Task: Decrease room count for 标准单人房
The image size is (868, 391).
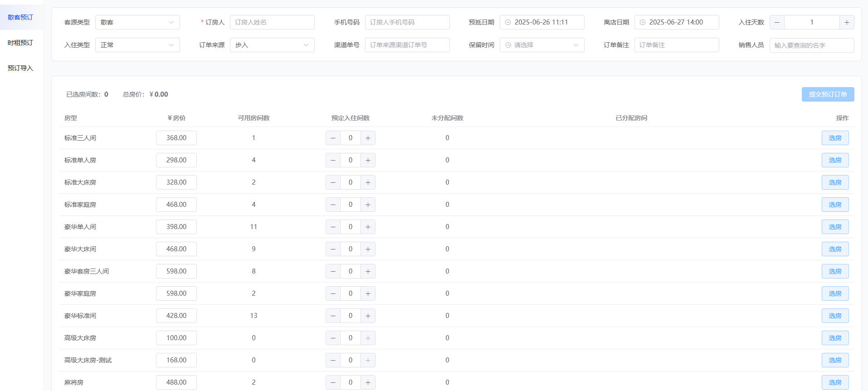Action: (x=333, y=160)
